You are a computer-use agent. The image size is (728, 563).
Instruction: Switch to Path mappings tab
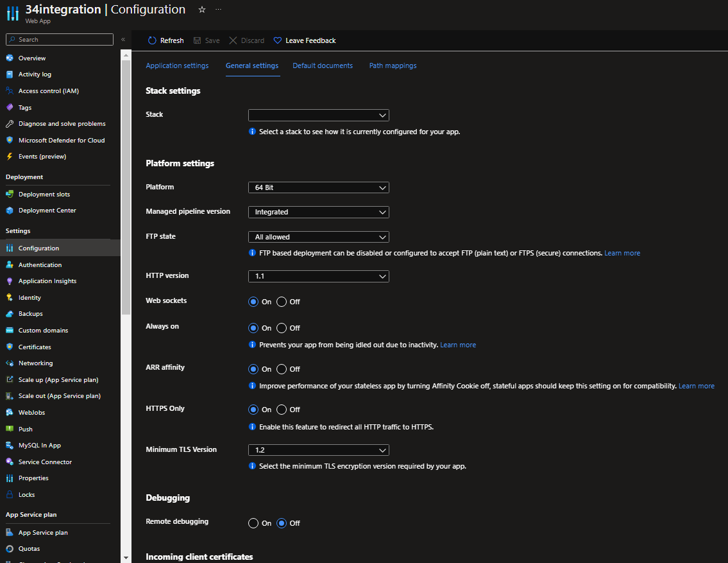coord(393,65)
